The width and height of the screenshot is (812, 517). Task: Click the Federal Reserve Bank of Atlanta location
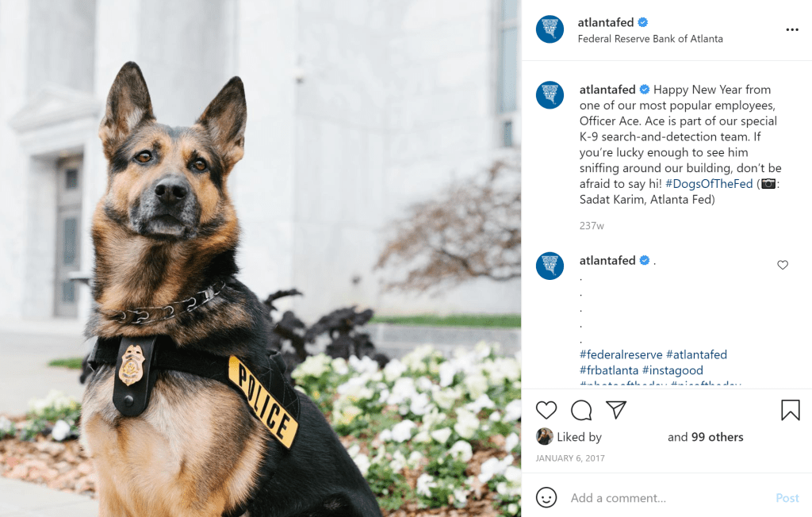tap(650, 39)
